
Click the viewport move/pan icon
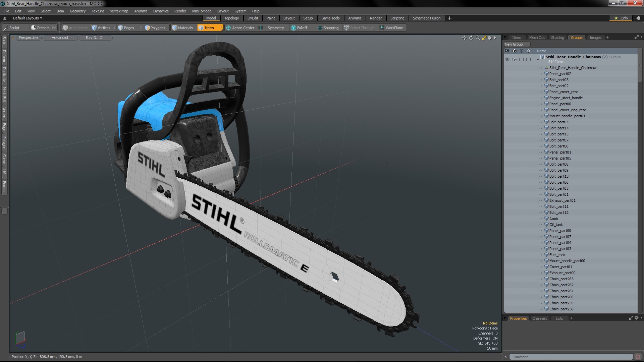(x=464, y=38)
